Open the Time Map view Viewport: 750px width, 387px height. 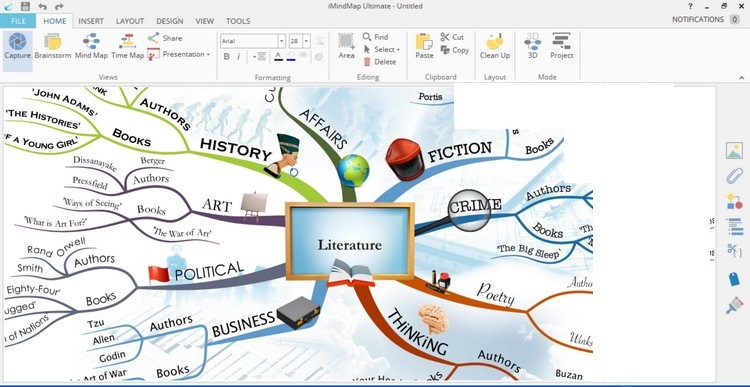pos(128,47)
